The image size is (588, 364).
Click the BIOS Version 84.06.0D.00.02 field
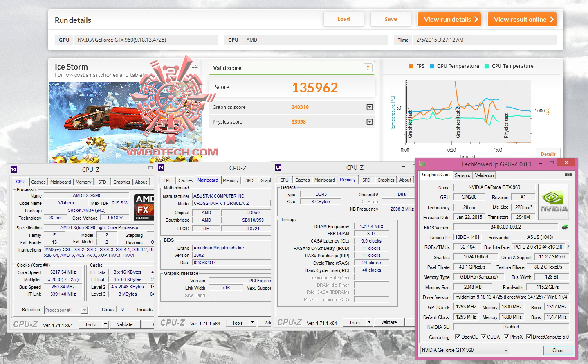point(506,227)
